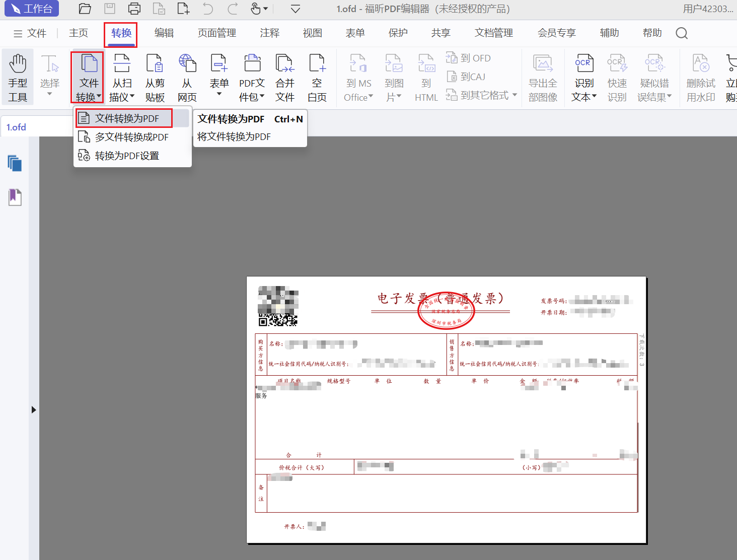Run 快速识别 quick OCR

click(x=617, y=77)
